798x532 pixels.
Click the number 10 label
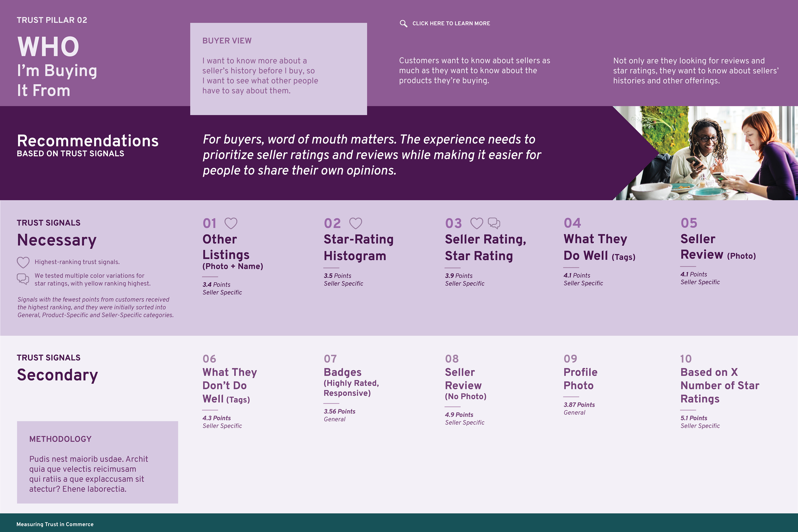(686, 359)
